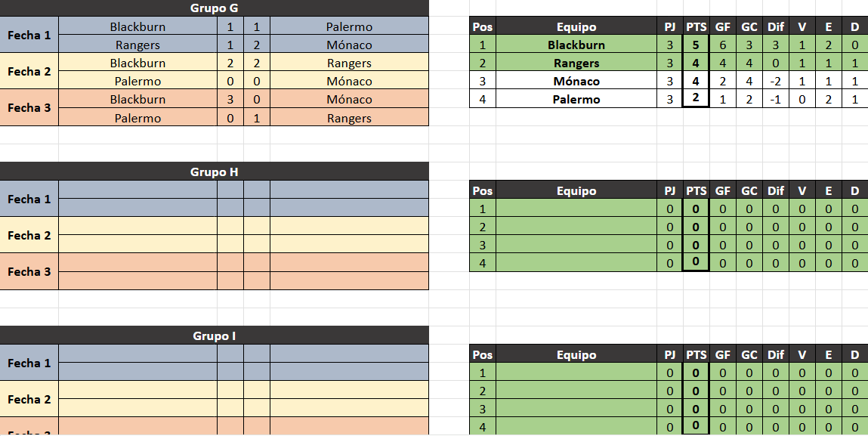This screenshot has height=436, width=868.
Task: Click Blackburn's PTS cell showing 5
Action: click(696, 45)
